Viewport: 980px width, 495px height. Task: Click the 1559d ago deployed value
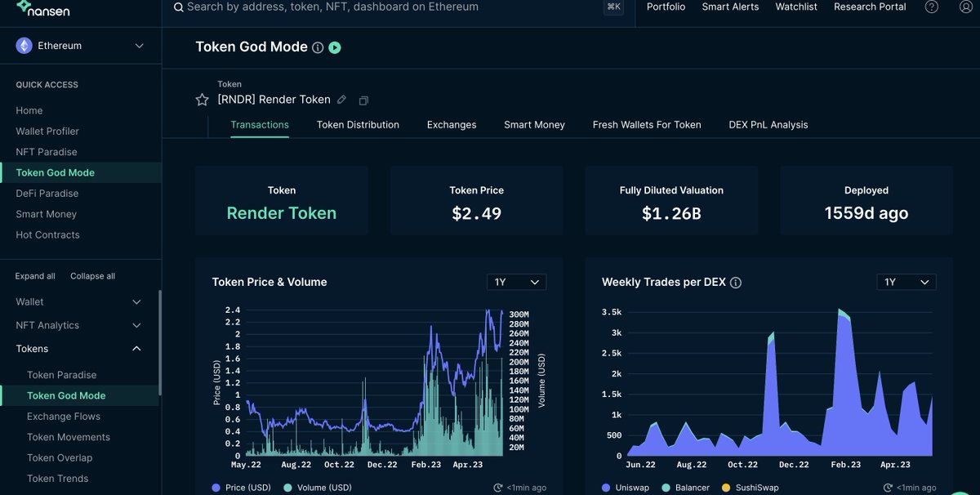pos(866,214)
